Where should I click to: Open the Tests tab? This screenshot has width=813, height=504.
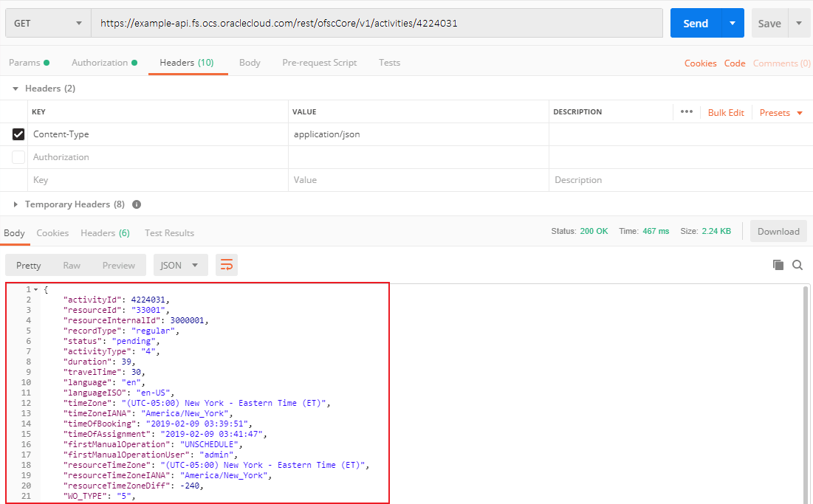coord(389,63)
